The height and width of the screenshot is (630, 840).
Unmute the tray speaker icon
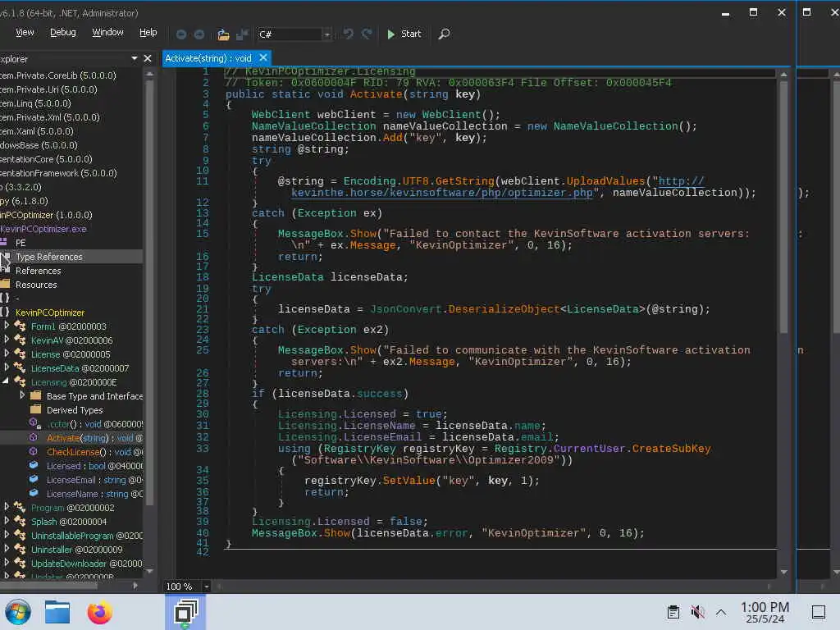697,612
